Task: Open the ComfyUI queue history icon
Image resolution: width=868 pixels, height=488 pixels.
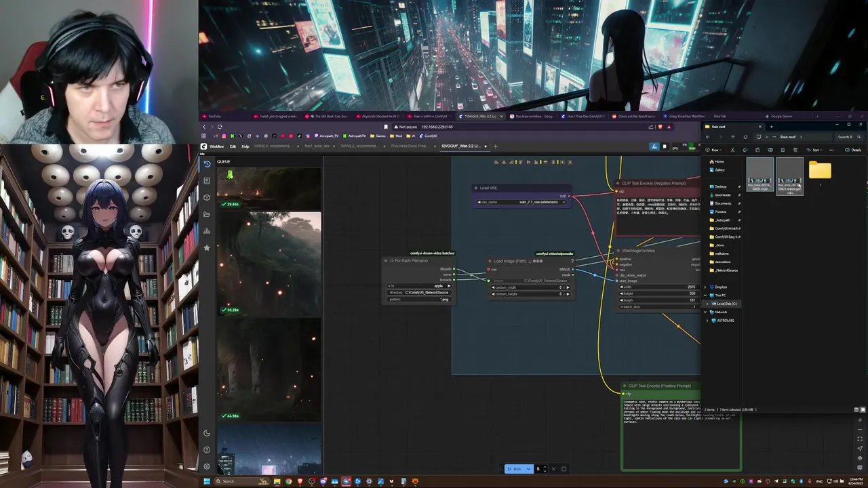Action: 207,164
